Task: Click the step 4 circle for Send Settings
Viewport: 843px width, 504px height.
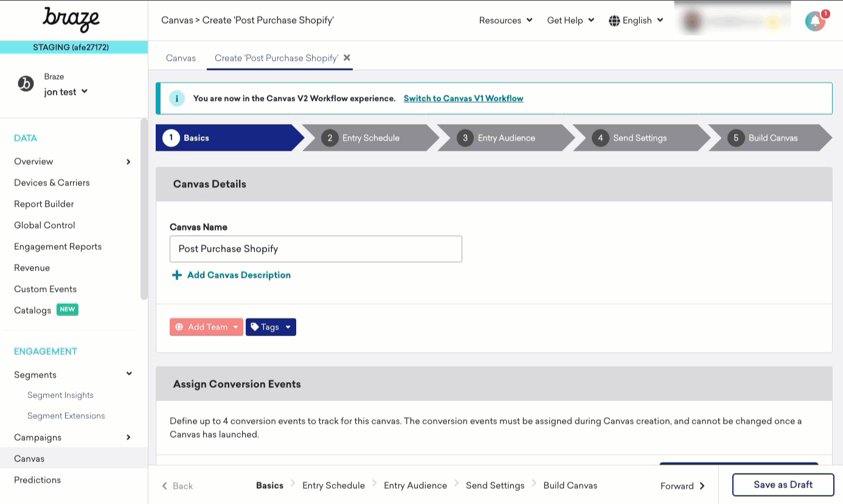Action: click(x=600, y=138)
